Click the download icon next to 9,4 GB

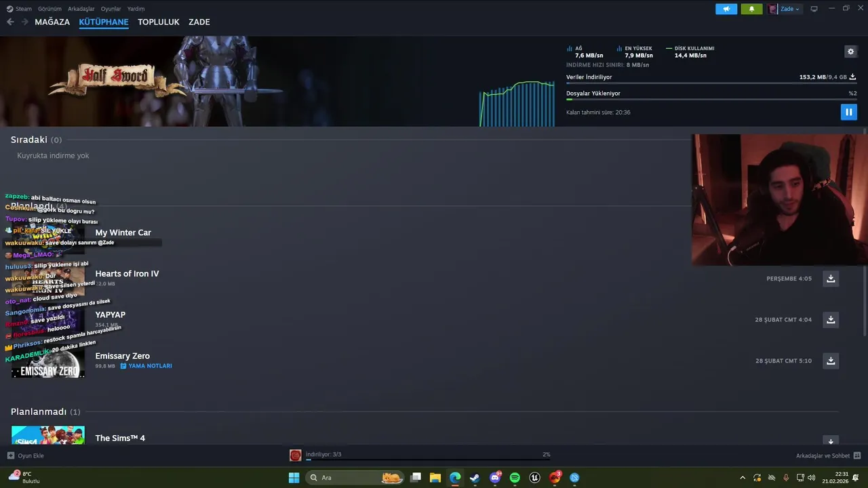point(852,77)
